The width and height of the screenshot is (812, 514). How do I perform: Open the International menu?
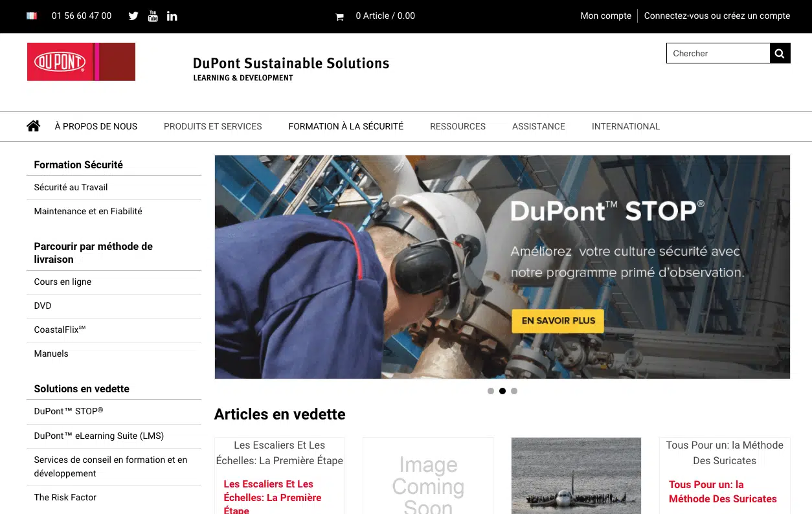[x=626, y=126]
